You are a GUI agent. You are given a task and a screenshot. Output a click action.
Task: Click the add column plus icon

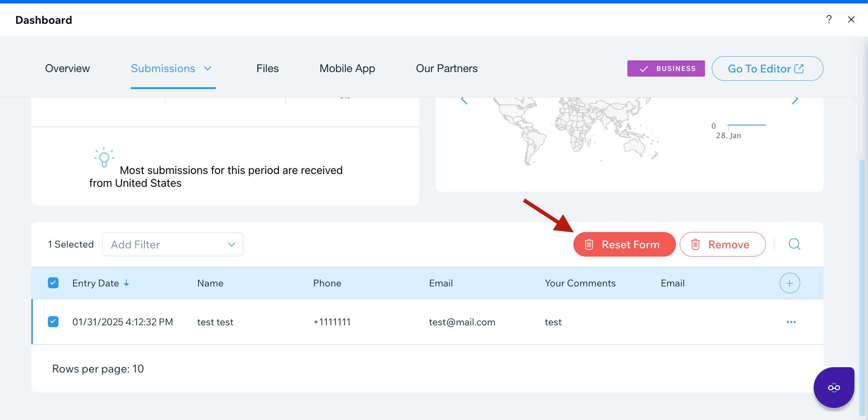[x=790, y=283]
